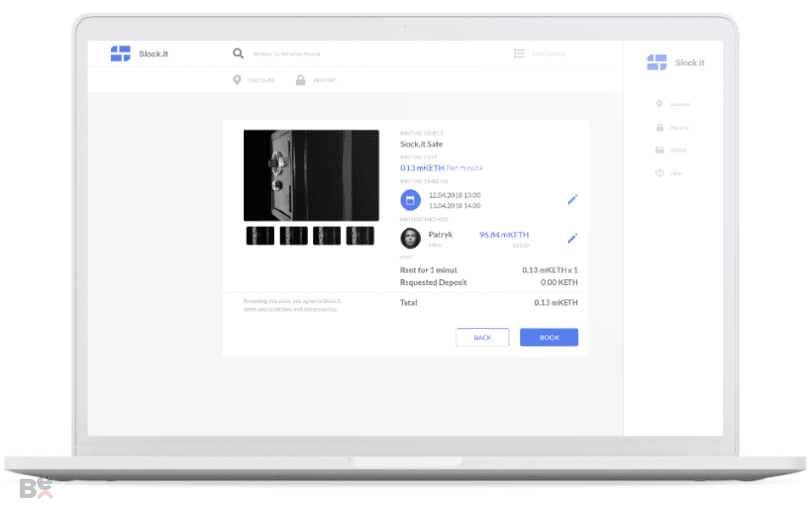Click the location search input field

(287, 54)
